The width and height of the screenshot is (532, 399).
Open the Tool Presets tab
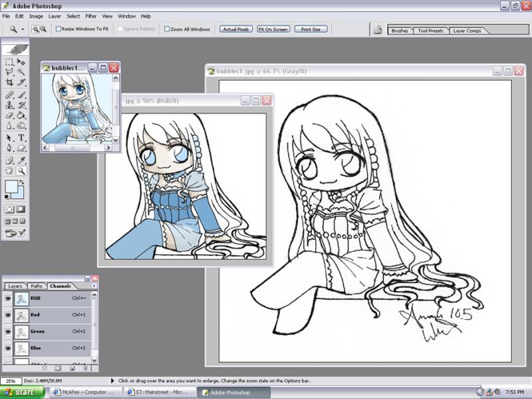[430, 31]
